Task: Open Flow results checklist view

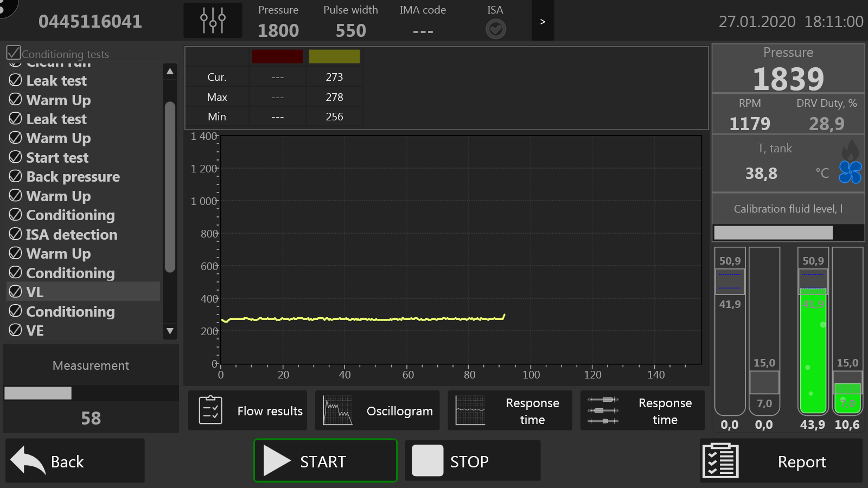Action: pyautogui.click(x=247, y=410)
